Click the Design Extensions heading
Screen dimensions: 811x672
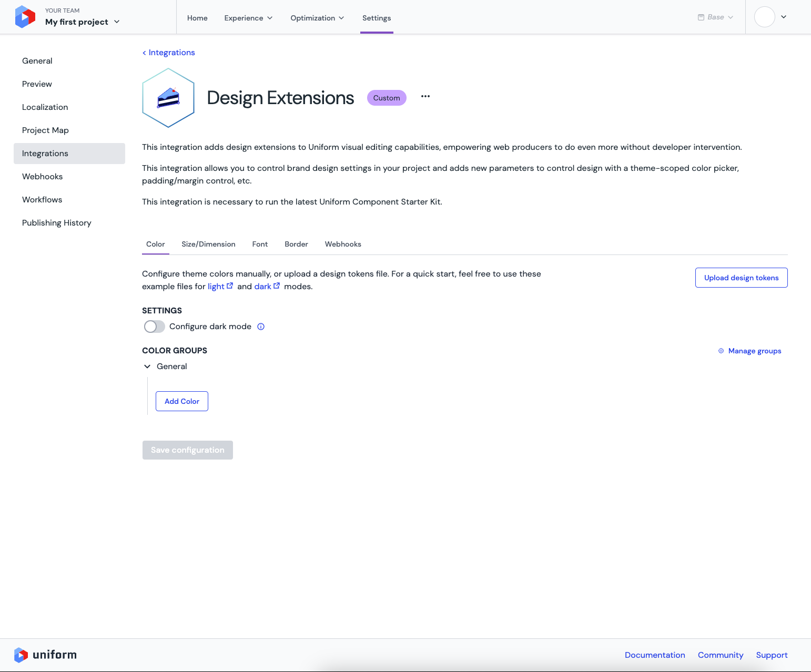pyautogui.click(x=280, y=98)
